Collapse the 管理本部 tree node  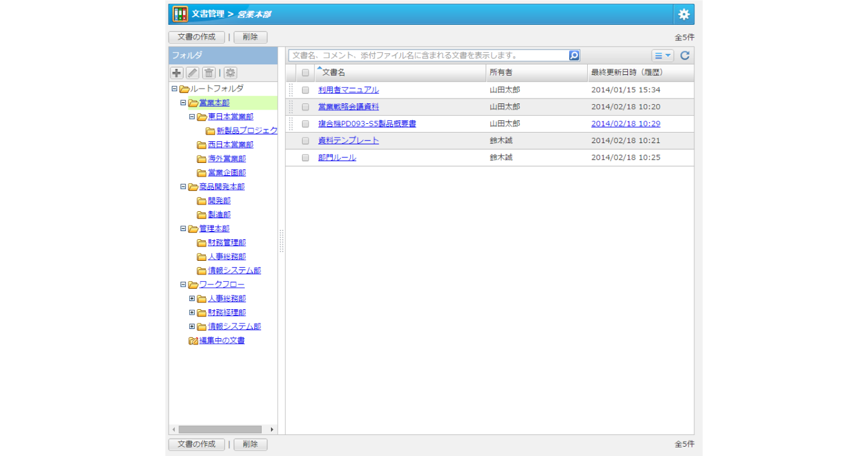coord(183,229)
